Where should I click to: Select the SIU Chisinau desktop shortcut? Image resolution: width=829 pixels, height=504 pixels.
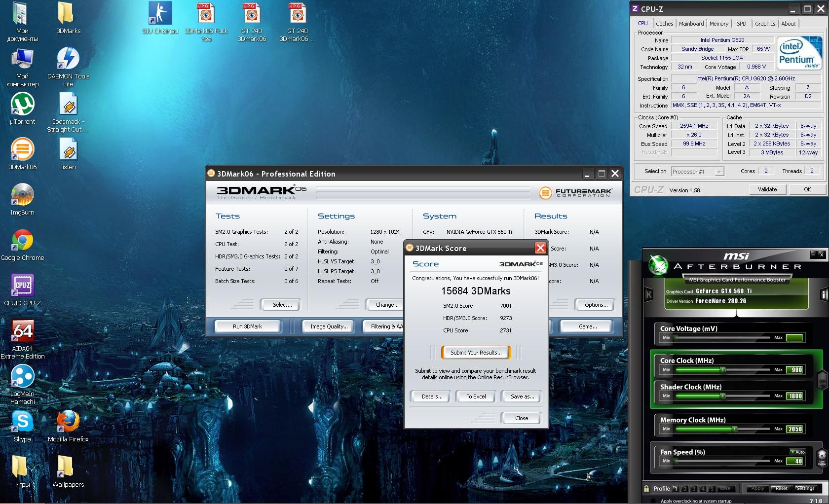pos(160,18)
